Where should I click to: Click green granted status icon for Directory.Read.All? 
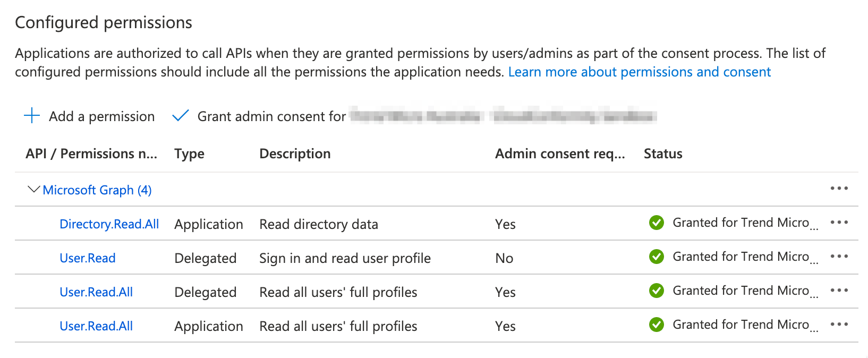[657, 223]
